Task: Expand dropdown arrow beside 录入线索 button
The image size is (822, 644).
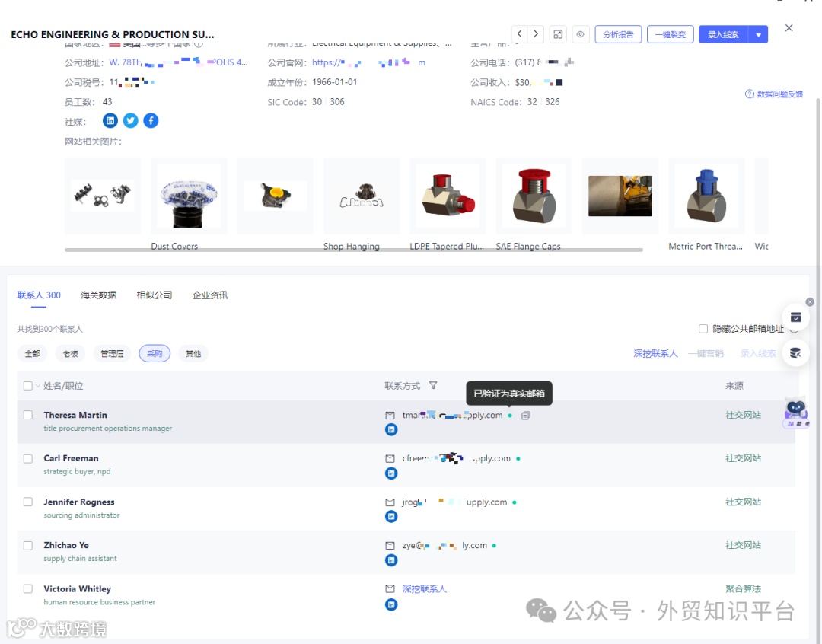Action: click(759, 34)
